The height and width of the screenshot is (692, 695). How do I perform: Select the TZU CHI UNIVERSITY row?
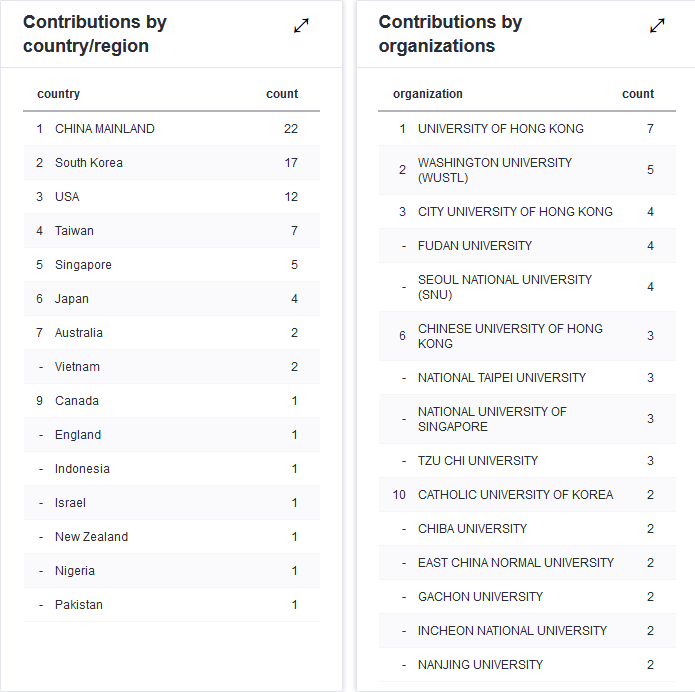[478, 461]
